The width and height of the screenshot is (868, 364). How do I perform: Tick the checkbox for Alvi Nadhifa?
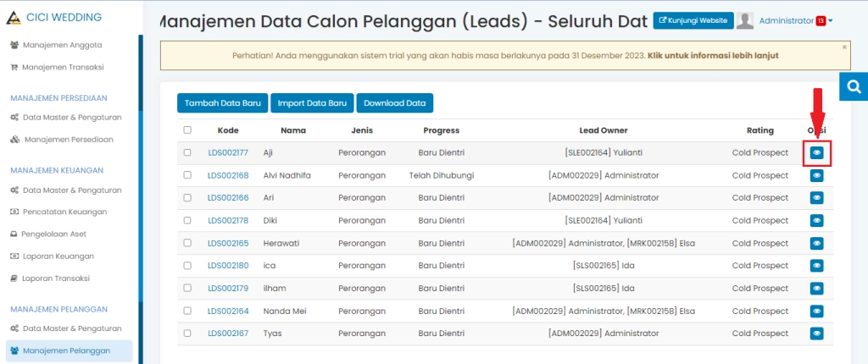[187, 175]
